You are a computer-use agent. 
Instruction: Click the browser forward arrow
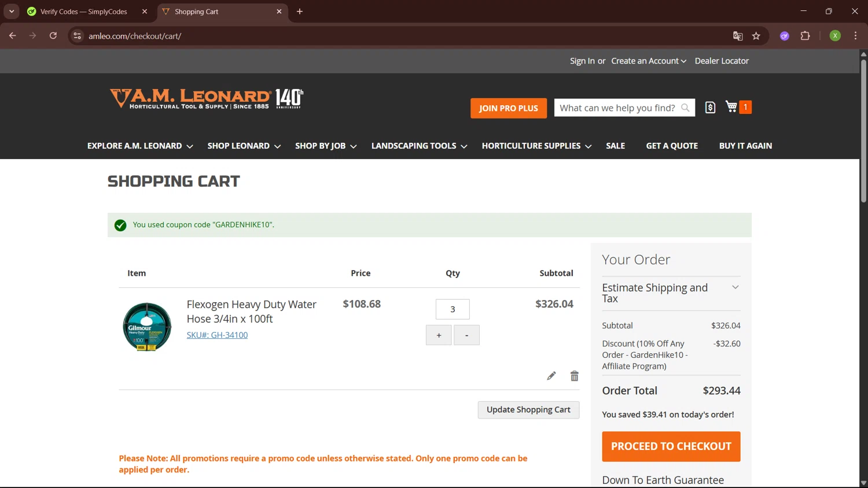pyautogui.click(x=33, y=36)
